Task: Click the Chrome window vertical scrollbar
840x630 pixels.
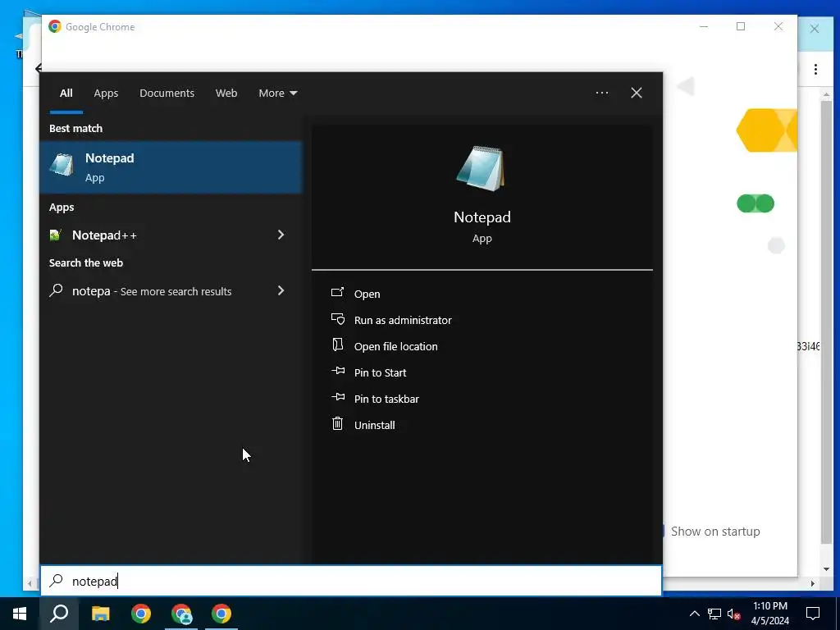Action: coord(826,322)
